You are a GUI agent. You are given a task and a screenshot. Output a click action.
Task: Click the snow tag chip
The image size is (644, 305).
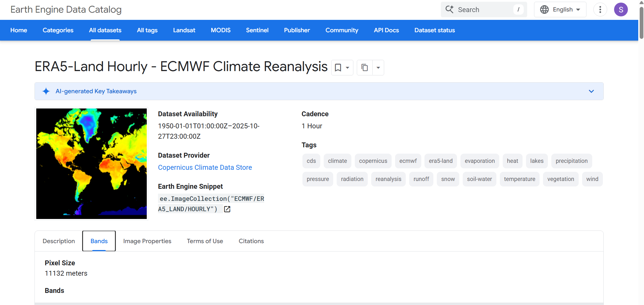tap(448, 179)
